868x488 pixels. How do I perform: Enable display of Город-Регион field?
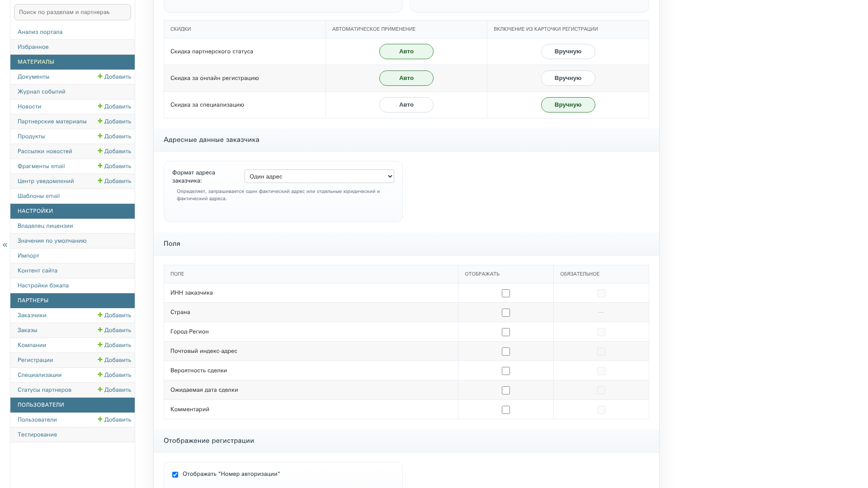pos(506,332)
